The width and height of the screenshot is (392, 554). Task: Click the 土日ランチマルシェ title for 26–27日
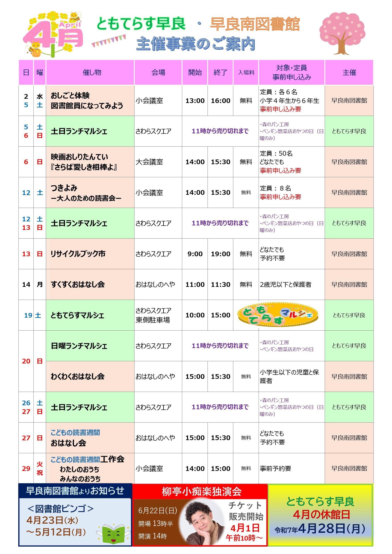tap(79, 407)
